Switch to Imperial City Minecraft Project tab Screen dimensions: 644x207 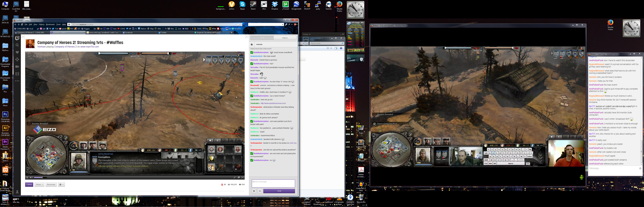[x=211, y=32]
